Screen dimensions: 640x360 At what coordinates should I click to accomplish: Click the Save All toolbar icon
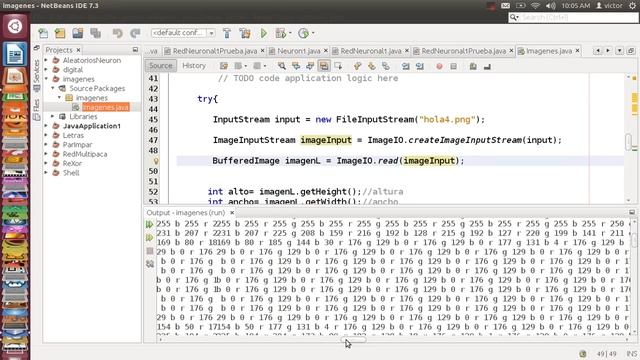coord(96,33)
